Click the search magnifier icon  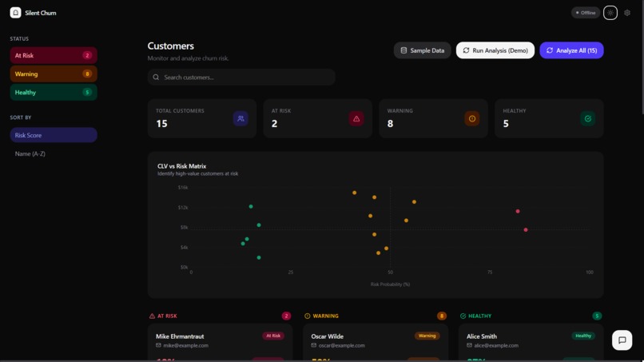point(156,78)
